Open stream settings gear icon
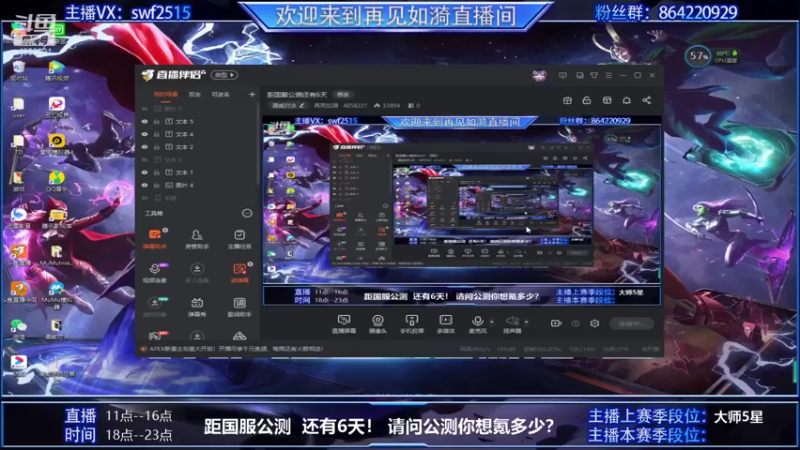This screenshot has width=800, height=450. 594,323
